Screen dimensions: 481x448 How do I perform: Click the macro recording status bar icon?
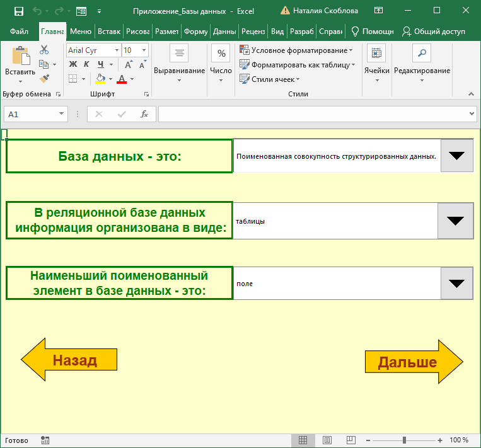coord(45,440)
